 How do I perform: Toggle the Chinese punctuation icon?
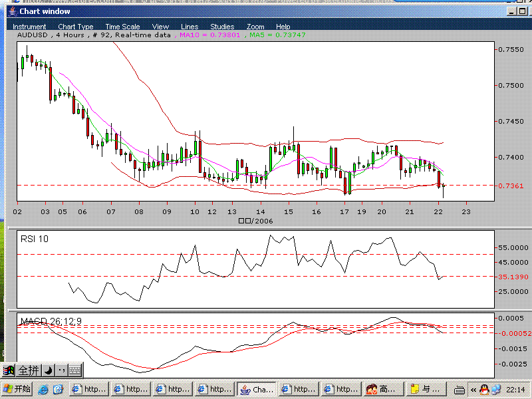pyautogui.click(x=61, y=370)
